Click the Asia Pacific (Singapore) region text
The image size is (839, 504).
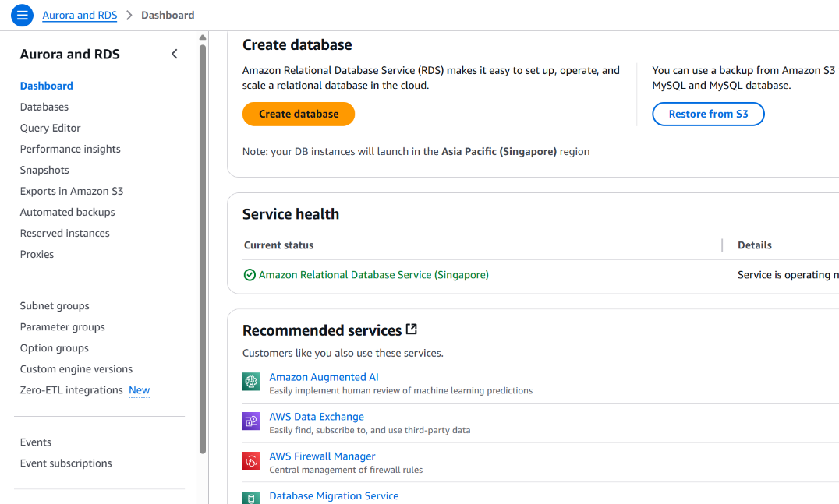coord(499,152)
